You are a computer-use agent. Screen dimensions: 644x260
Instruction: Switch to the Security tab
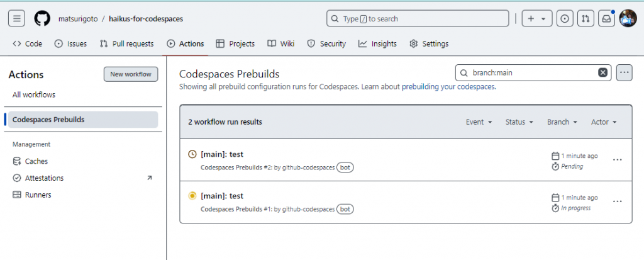(x=326, y=44)
